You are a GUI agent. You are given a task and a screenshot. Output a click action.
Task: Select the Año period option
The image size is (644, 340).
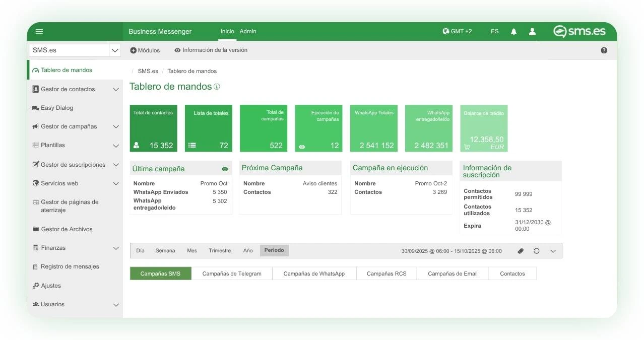[x=248, y=250]
